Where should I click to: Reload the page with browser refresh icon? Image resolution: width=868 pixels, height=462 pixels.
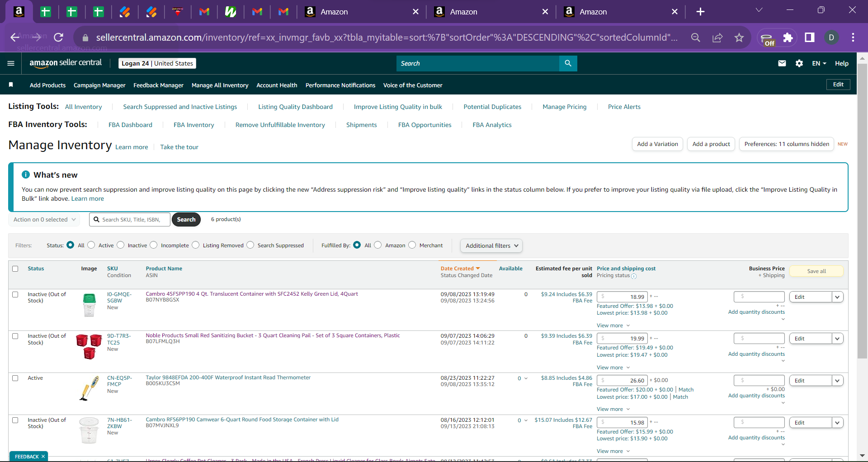coord(58,37)
